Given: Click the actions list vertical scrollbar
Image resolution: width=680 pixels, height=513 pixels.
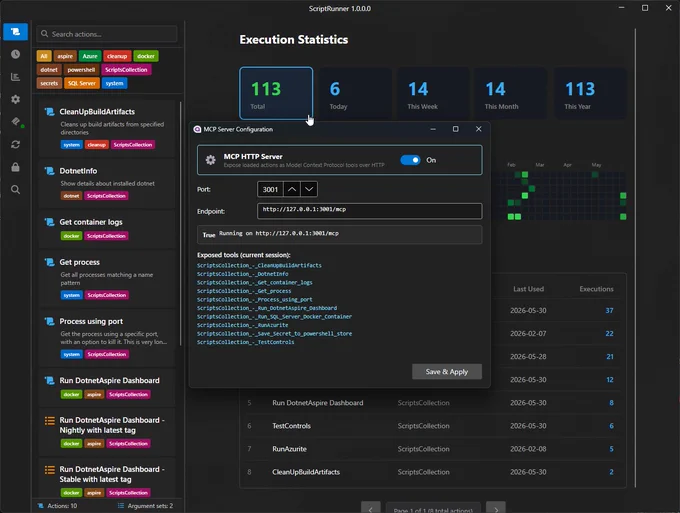Looking at the screenshot, I should [x=180, y=224].
